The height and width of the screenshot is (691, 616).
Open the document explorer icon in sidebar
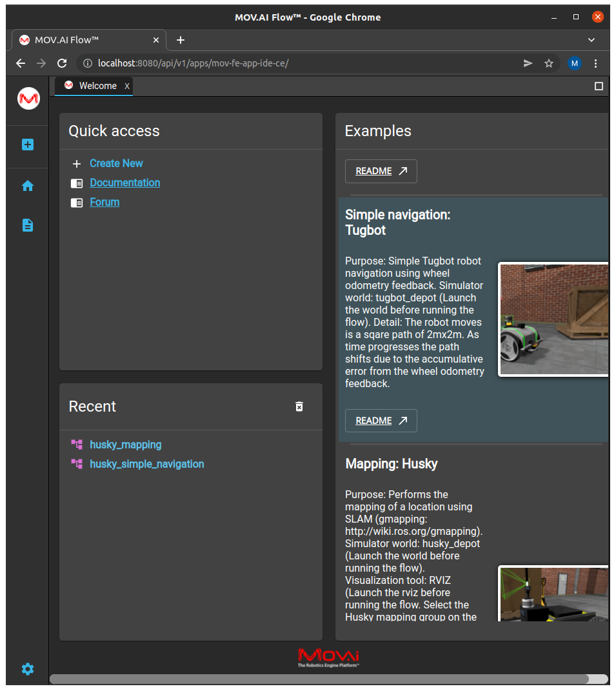coord(28,225)
